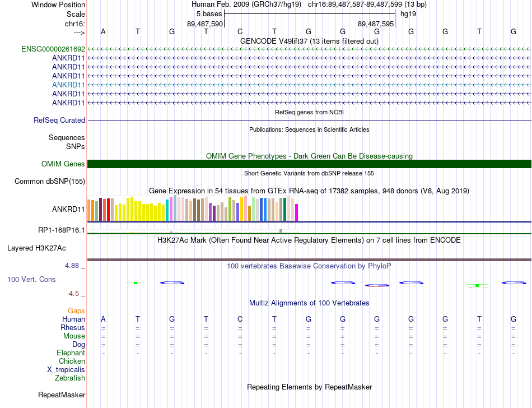Select the Dog species label
The height and width of the screenshot is (408, 532).
(78, 345)
